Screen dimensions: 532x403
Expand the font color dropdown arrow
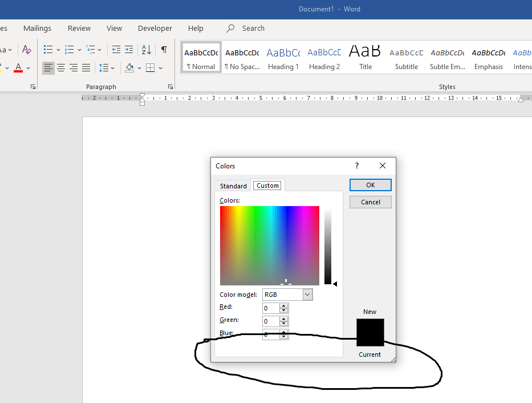[x=29, y=68]
